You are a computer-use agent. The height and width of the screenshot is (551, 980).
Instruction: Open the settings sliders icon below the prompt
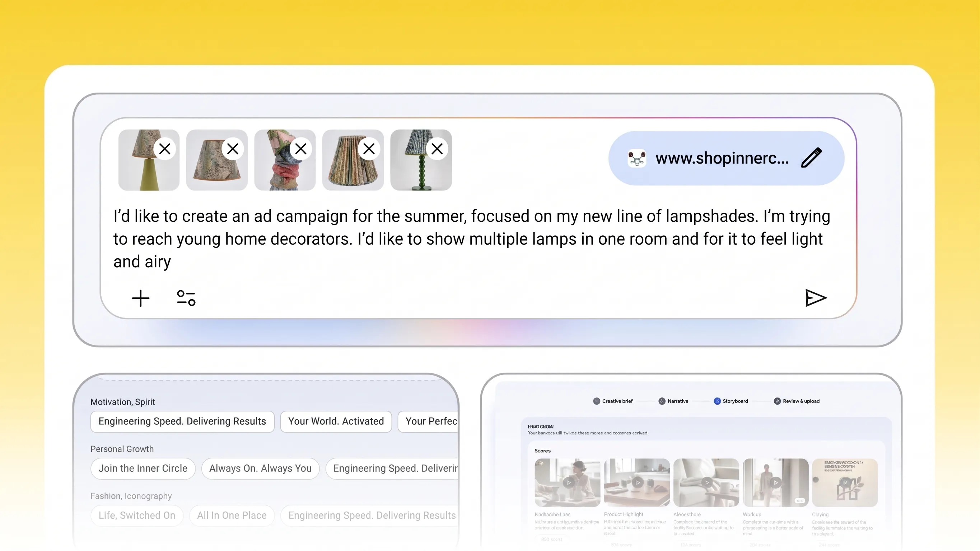click(x=186, y=298)
